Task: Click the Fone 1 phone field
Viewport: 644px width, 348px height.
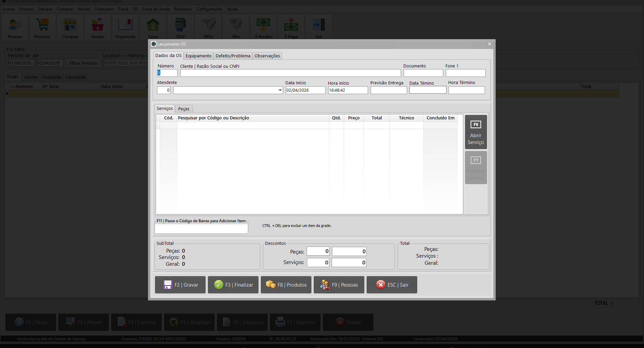Action: [x=465, y=73]
